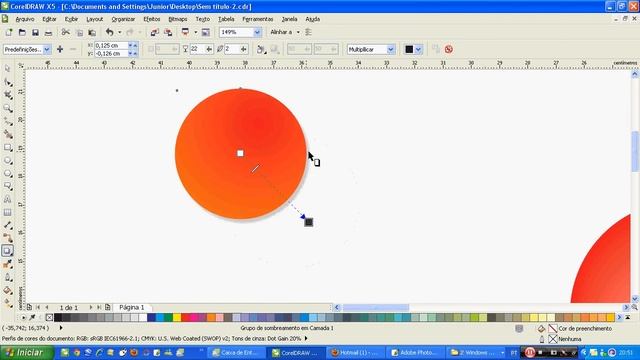Click the black color swatch in palette
This screenshot has width=640, height=360.
click(x=58, y=318)
